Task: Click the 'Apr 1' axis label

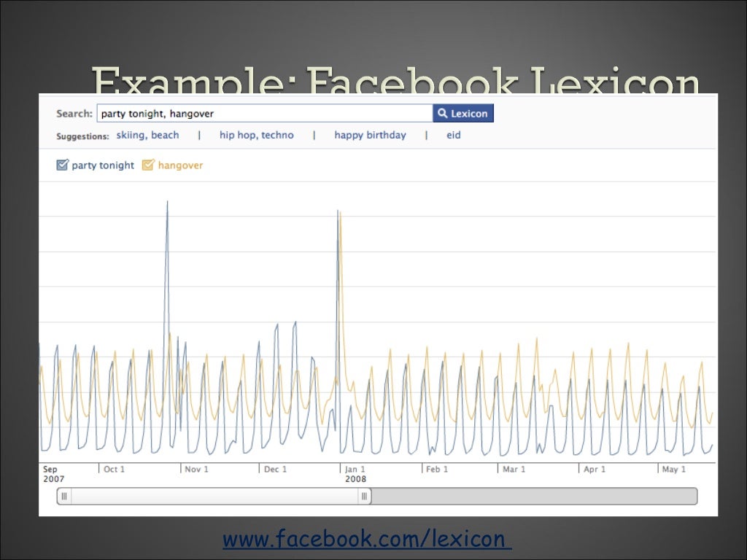Action: click(595, 470)
